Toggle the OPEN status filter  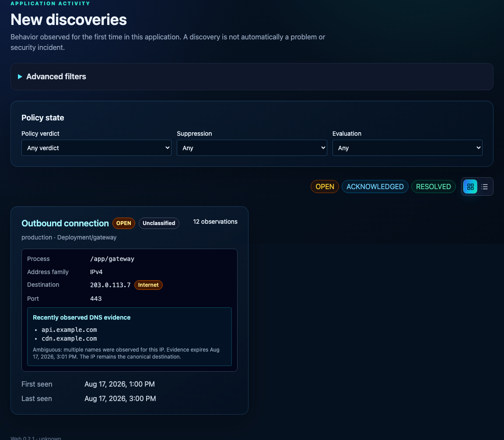[325, 187]
